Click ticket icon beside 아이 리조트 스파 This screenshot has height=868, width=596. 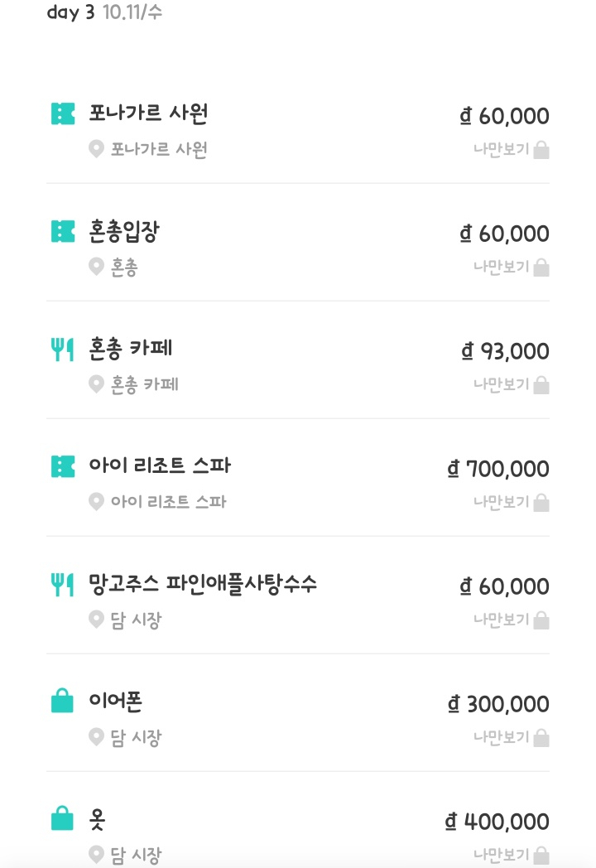tap(63, 466)
